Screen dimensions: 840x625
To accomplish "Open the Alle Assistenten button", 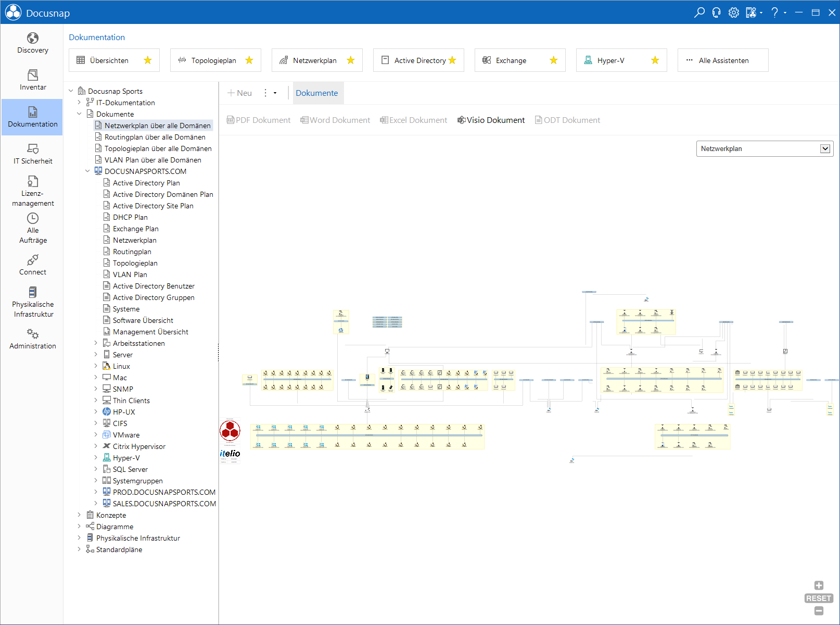I will click(x=723, y=60).
